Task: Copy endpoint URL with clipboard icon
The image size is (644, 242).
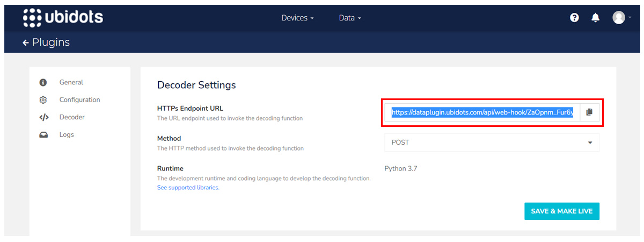Action: (x=589, y=112)
